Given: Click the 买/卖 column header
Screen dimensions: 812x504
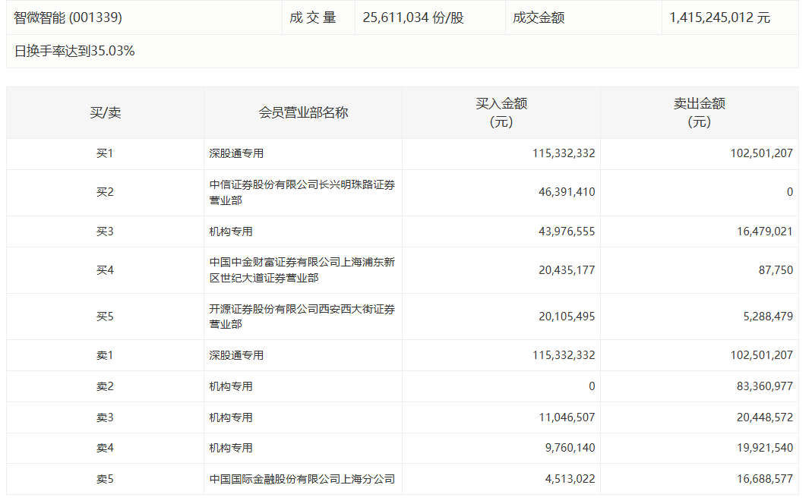Looking at the screenshot, I should tap(105, 113).
